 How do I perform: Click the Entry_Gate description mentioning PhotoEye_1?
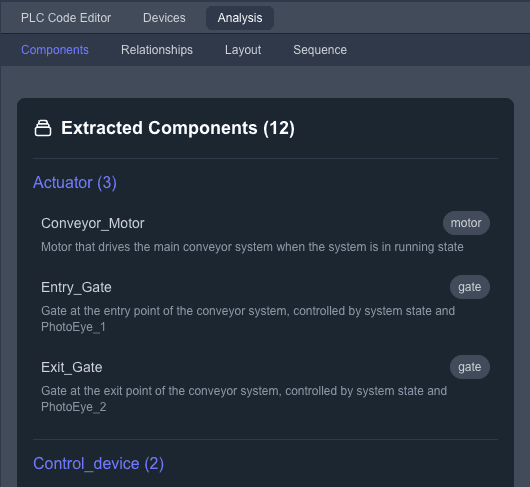[248, 319]
